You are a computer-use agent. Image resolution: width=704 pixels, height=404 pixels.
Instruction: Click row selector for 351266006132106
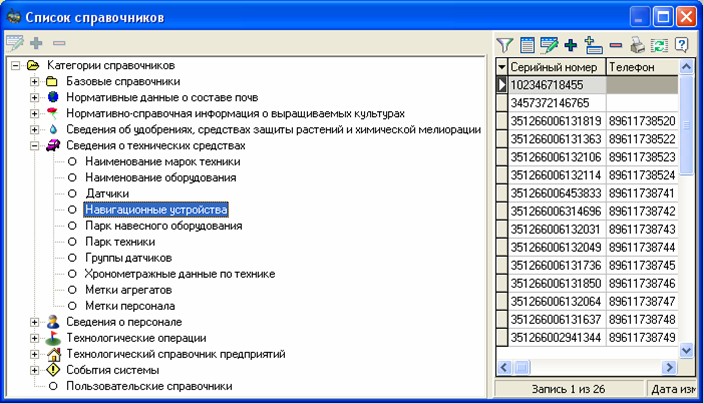(x=502, y=157)
